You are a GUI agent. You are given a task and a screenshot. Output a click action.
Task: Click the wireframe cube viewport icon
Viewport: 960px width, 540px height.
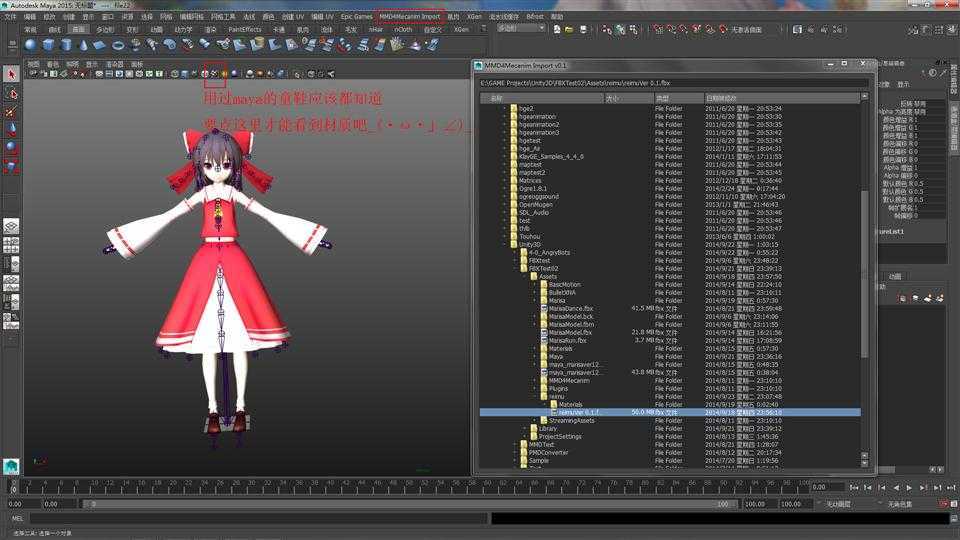(175, 73)
